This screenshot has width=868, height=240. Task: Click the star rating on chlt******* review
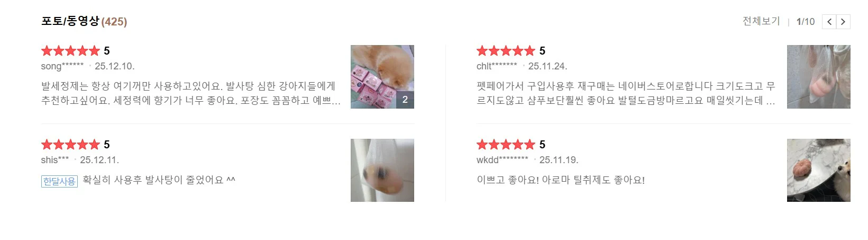(x=506, y=51)
